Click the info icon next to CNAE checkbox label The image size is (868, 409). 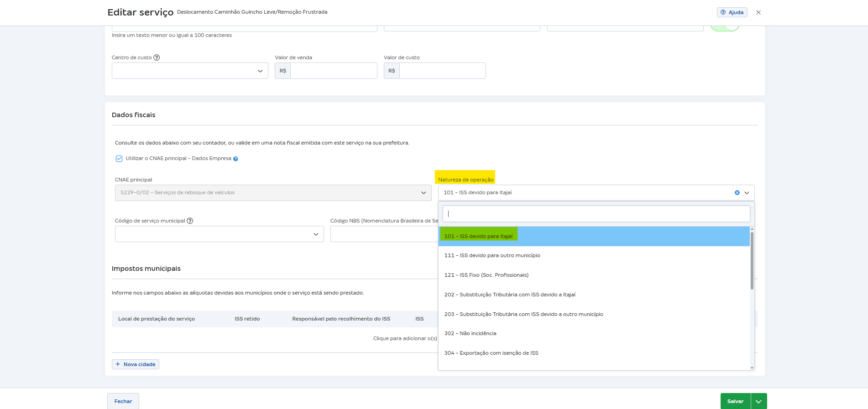[x=235, y=159]
